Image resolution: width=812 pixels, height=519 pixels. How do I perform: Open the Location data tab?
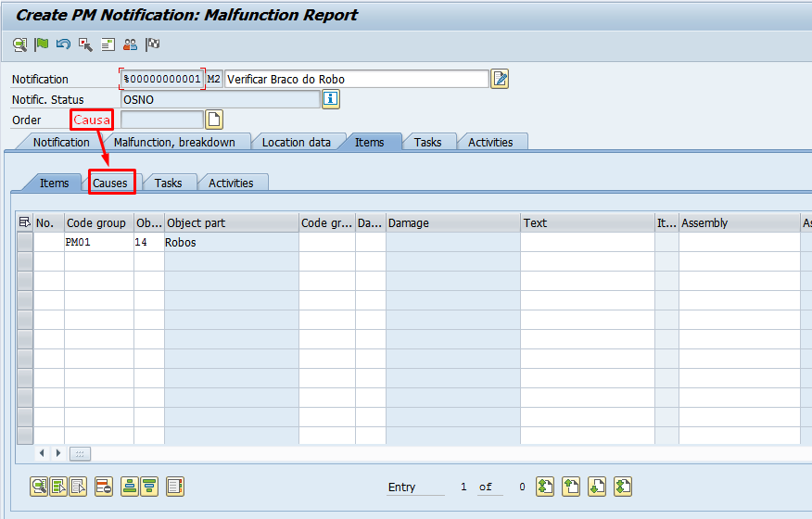(297, 143)
